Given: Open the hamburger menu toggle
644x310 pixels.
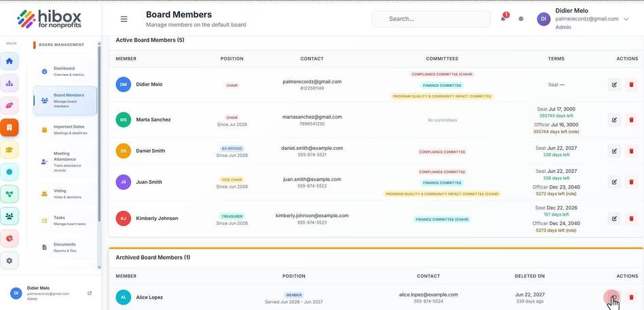Looking at the screenshot, I should pos(124,19).
